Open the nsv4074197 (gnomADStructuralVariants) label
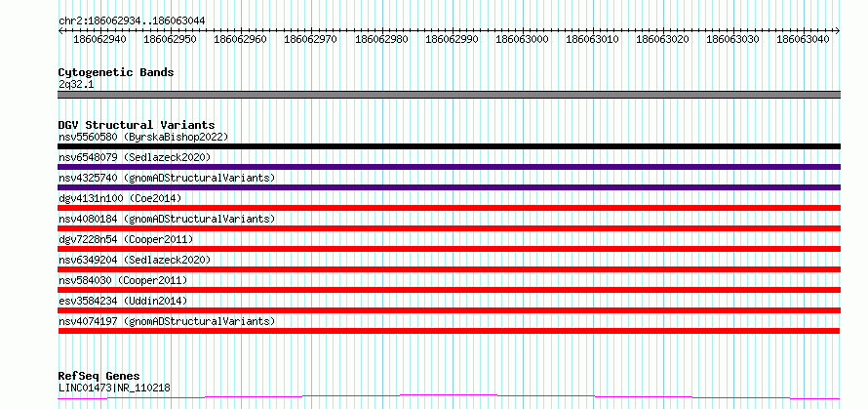The width and height of the screenshot is (868, 409). (x=167, y=321)
